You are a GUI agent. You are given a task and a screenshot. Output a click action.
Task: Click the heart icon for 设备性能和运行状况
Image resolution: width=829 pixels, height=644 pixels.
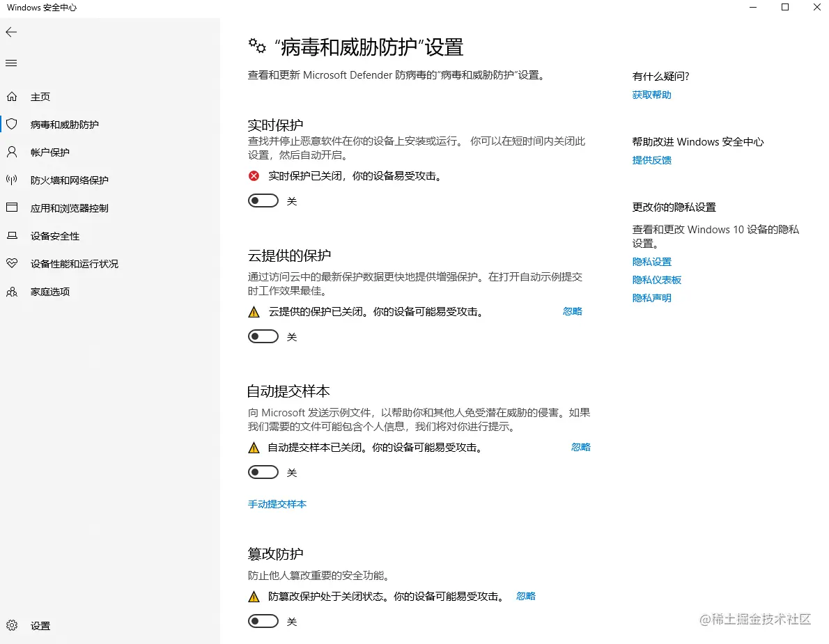(x=12, y=263)
